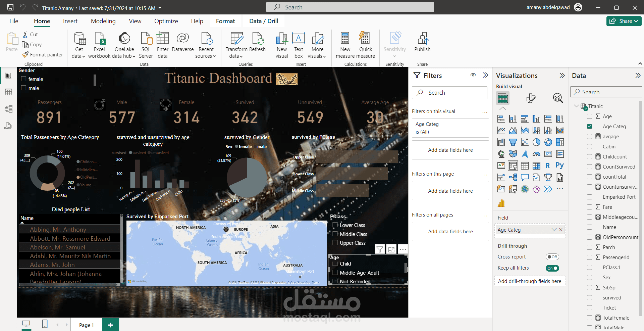Open the File menu
644x331 pixels.
[x=14, y=21]
